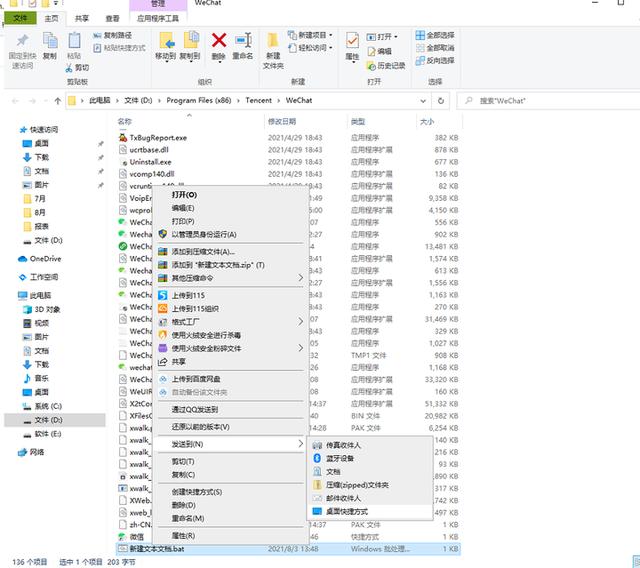Switch to the 查看 ribbon tab

tap(112, 18)
